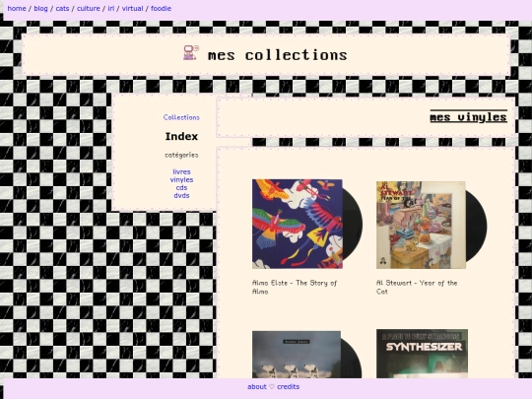
Task: Click the Al Stewart - Year of the Cat caption
Action: [x=417, y=287]
